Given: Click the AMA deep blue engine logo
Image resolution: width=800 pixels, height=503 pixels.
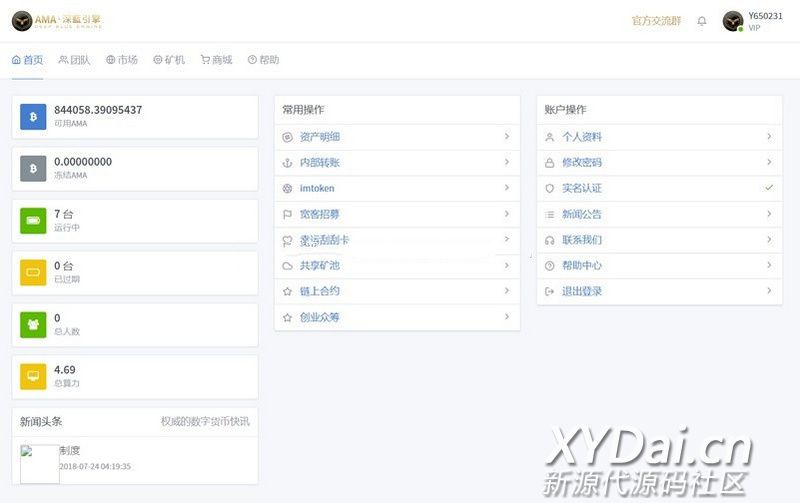Looking at the screenshot, I should [57, 21].
